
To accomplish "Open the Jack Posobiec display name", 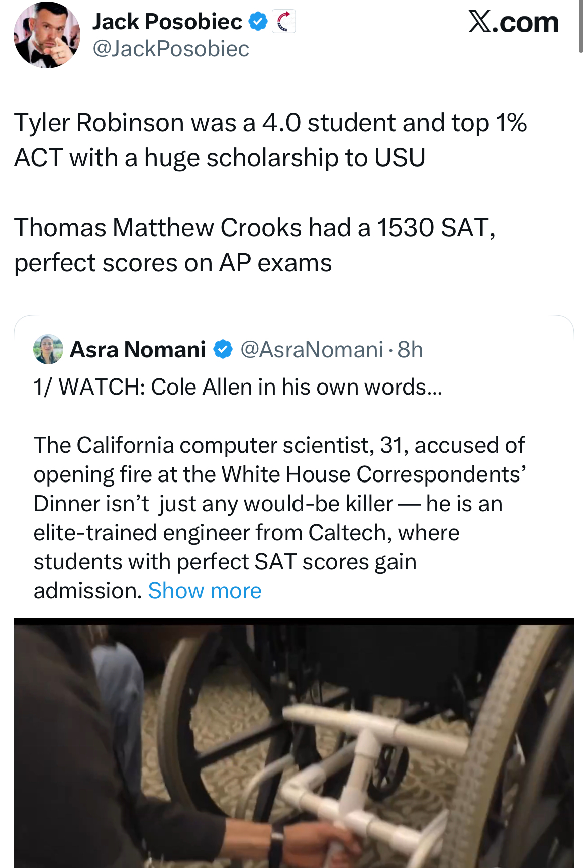I will pyautogui.click(x=167, y=22).
